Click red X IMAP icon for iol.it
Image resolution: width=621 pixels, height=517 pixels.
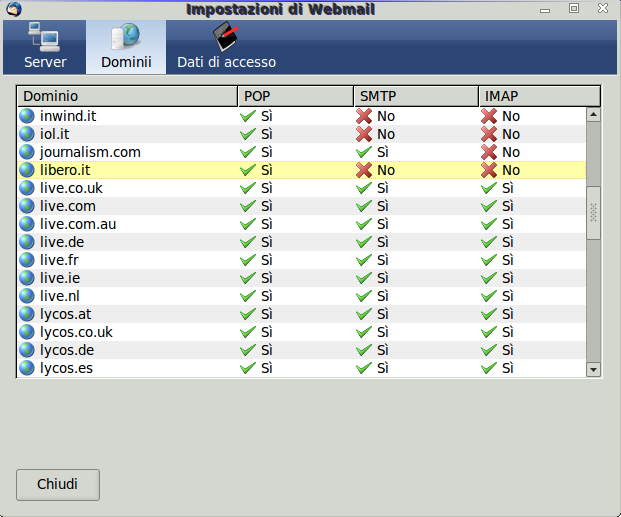(489, 134)
